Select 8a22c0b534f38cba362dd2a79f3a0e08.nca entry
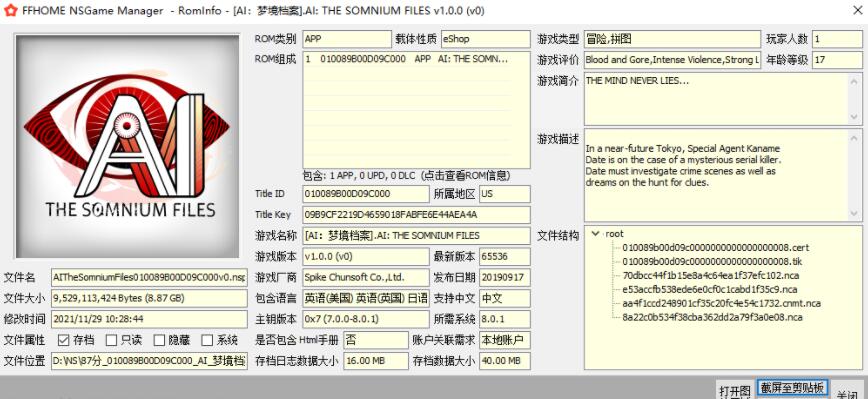Image resolution: width=868 pixels, height=399 pixels. click(712, 317)
